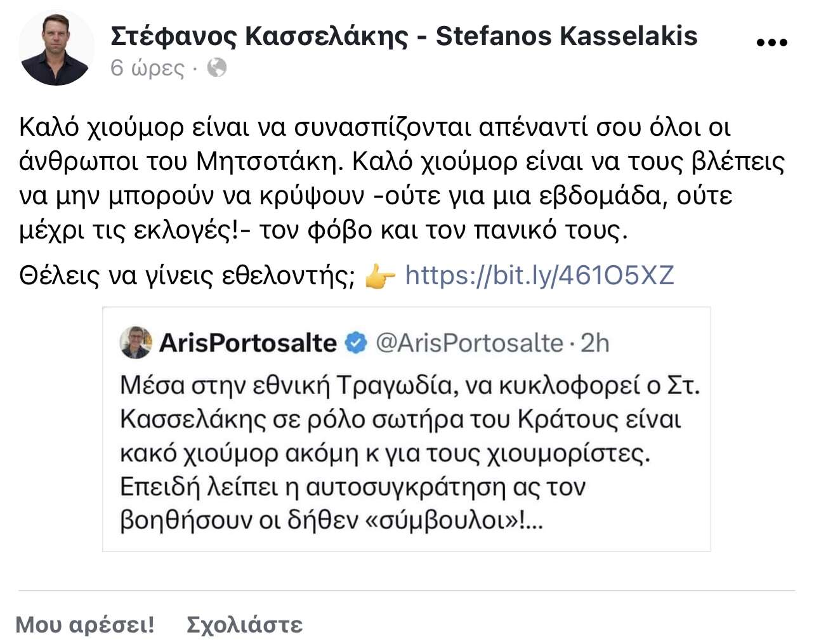Click the pointing hand emoji
The width and height of the screenshot is (814, 644).
(x=380, y=277)
